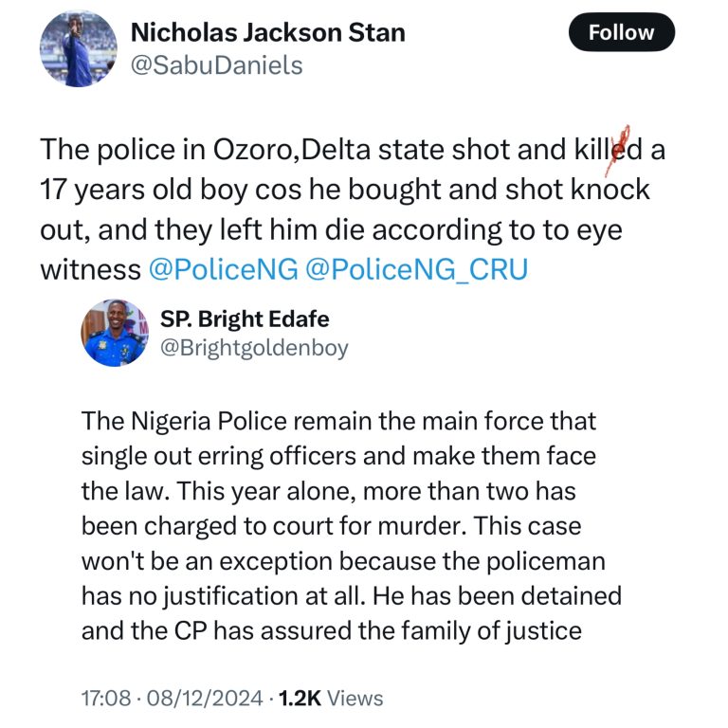Click the Follow button
This screenshot has width=728, height=728.
(x=621, y=33)
